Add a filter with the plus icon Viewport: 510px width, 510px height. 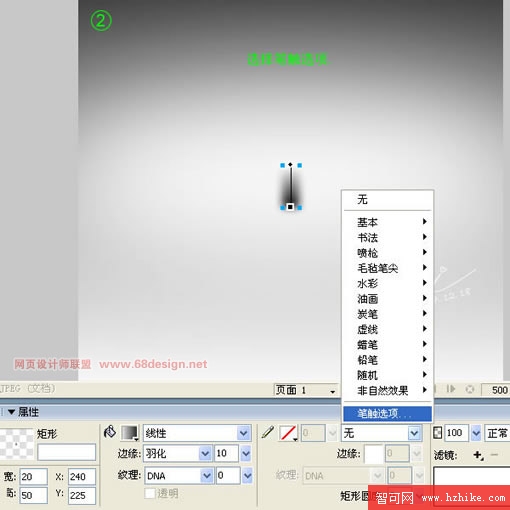478,455
